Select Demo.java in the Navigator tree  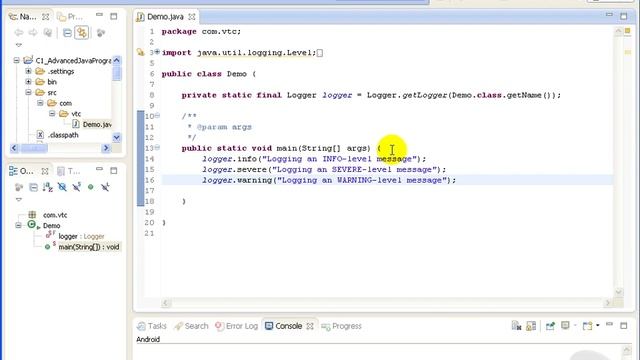92,124
